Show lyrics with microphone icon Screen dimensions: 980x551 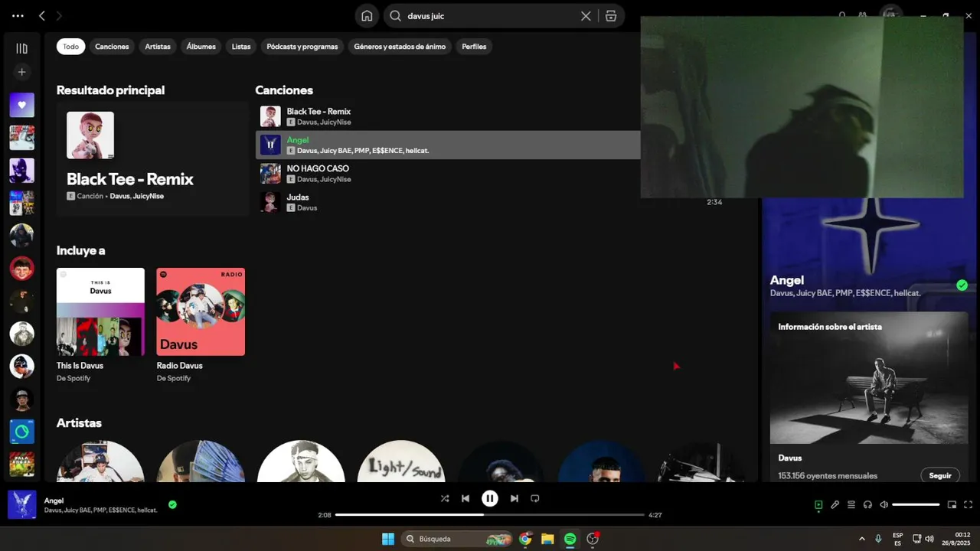pos(835,505)
